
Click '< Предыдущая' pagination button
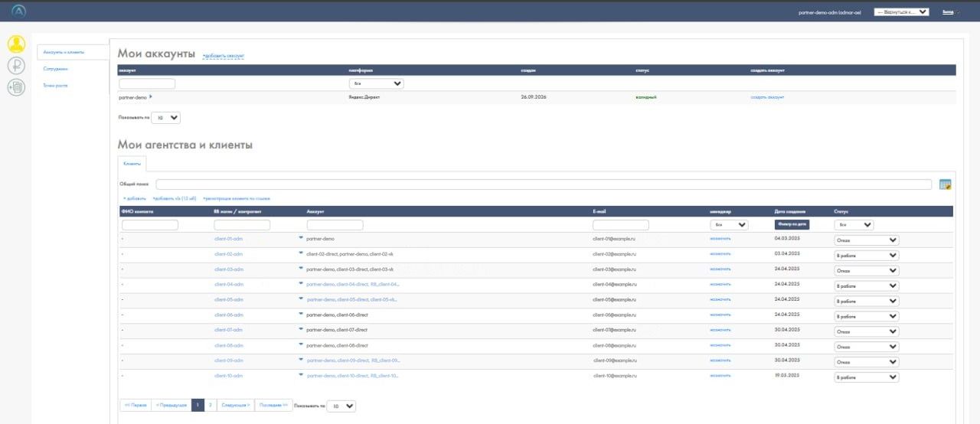(x=171, y=406)
